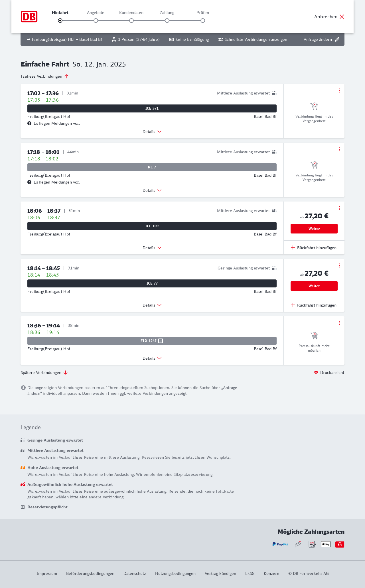
Task: Click the Schnellste Verbindungen anzeigen filter
Action: coord(253,40)
